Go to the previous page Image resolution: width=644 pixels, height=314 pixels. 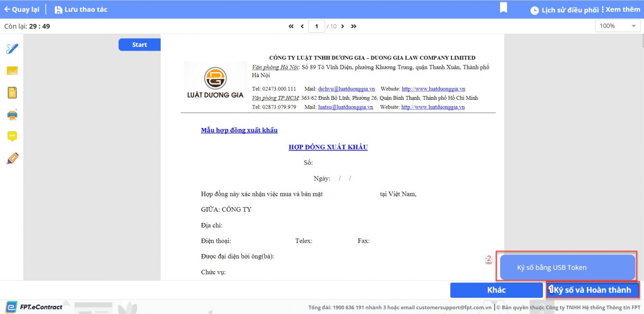[x=302, y=26]
